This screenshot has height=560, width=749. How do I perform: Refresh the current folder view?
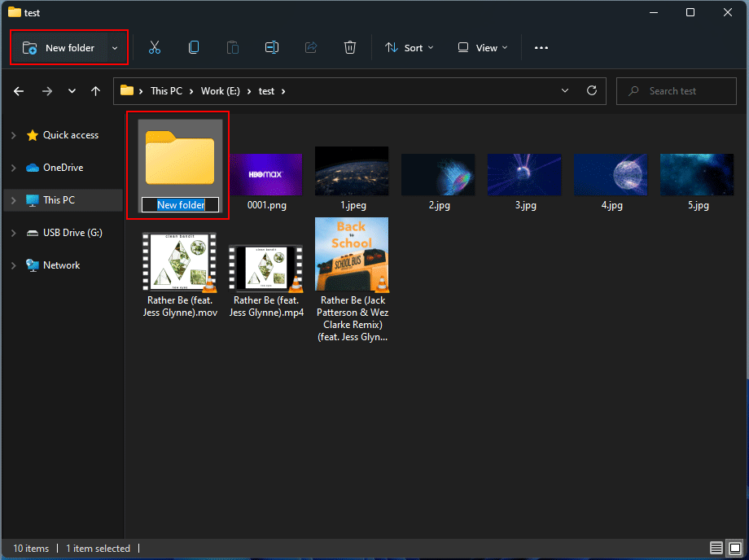592,90
